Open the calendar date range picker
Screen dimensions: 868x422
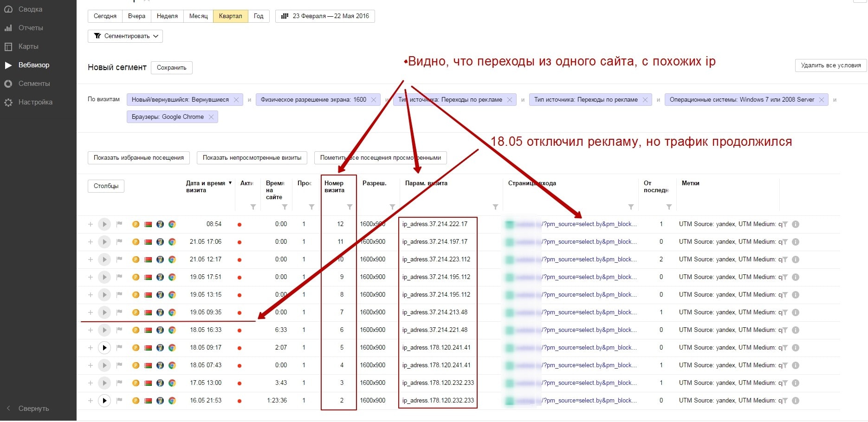coord(325,16)
